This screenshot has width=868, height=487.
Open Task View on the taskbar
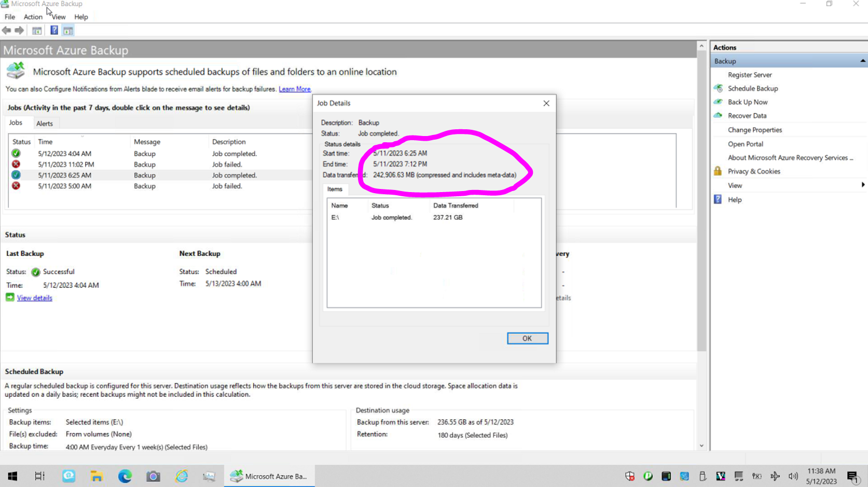point(40,476)
